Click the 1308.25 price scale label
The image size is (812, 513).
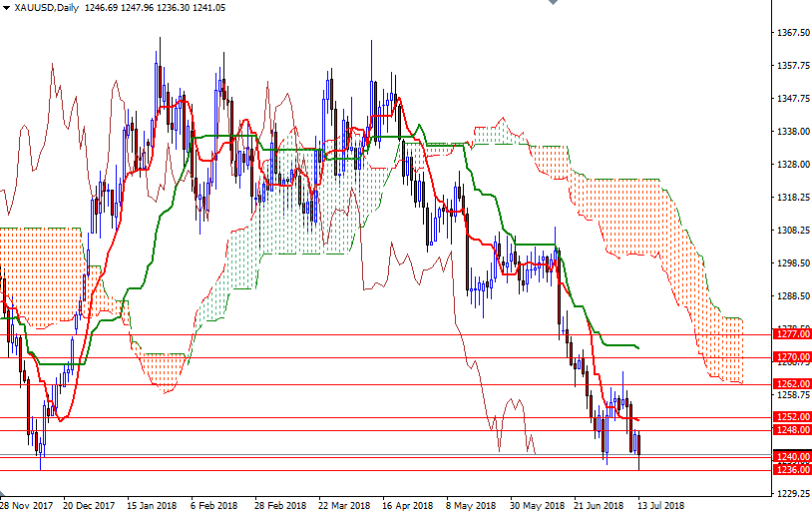(x=793, y=231)
